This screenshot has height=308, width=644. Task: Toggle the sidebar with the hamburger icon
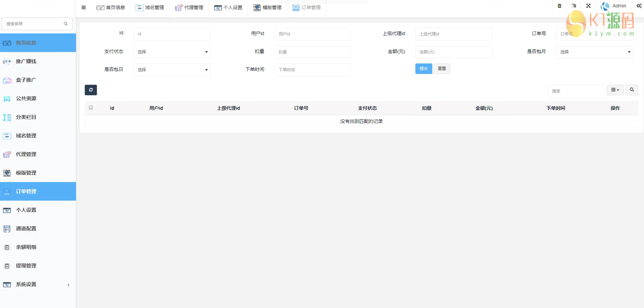pos(84,7)
